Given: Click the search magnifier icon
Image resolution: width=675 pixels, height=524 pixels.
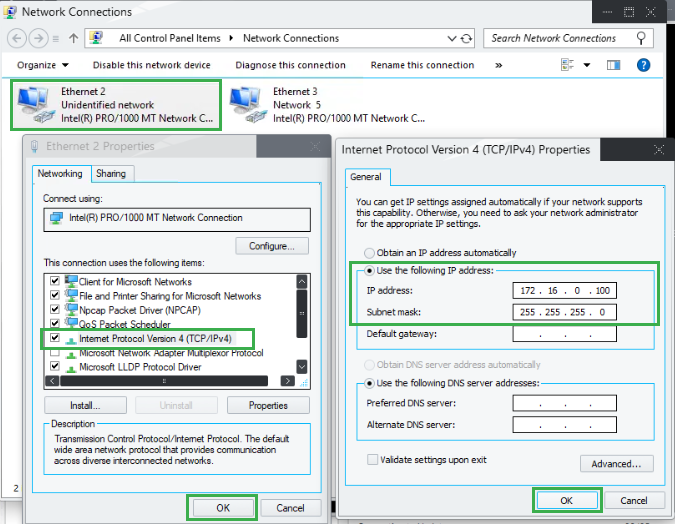Looking at the screenshot, I should click(643, 38).
